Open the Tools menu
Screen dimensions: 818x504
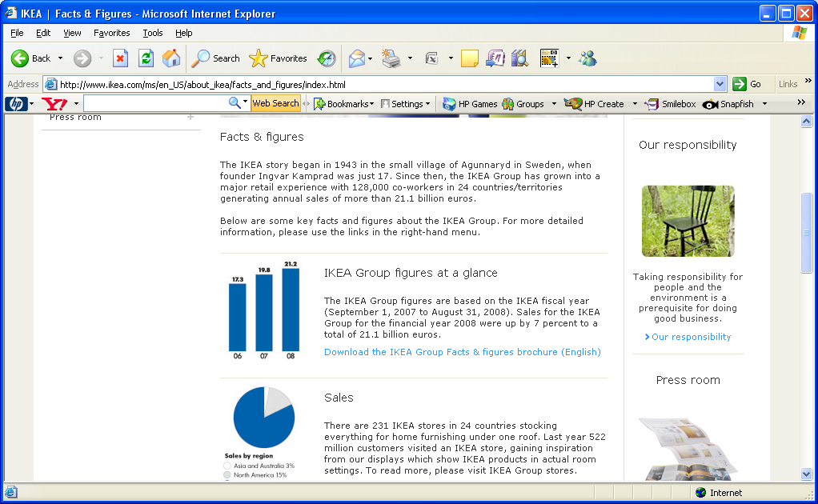(152, 33)
